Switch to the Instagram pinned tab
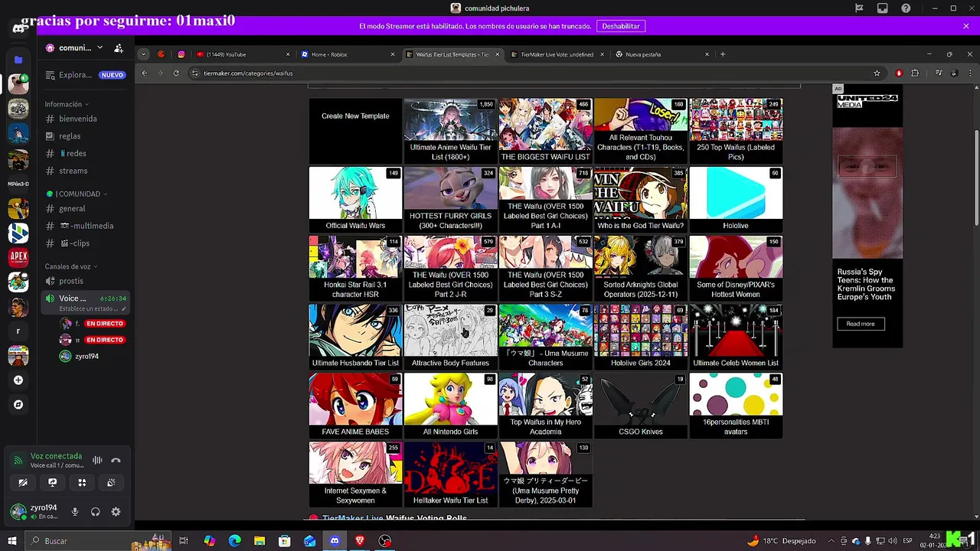The image size is (980, 551). click(181, 54)
